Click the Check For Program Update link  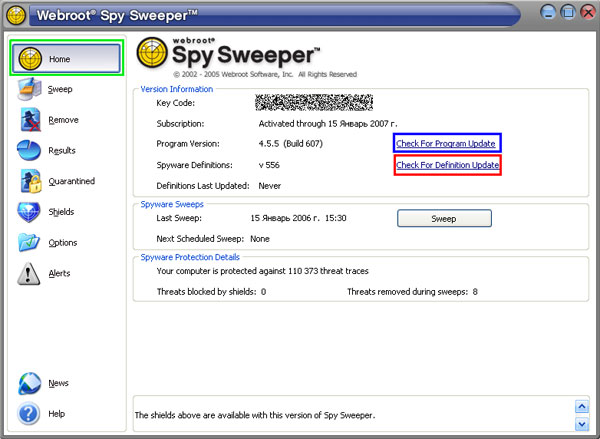(446, 144)
